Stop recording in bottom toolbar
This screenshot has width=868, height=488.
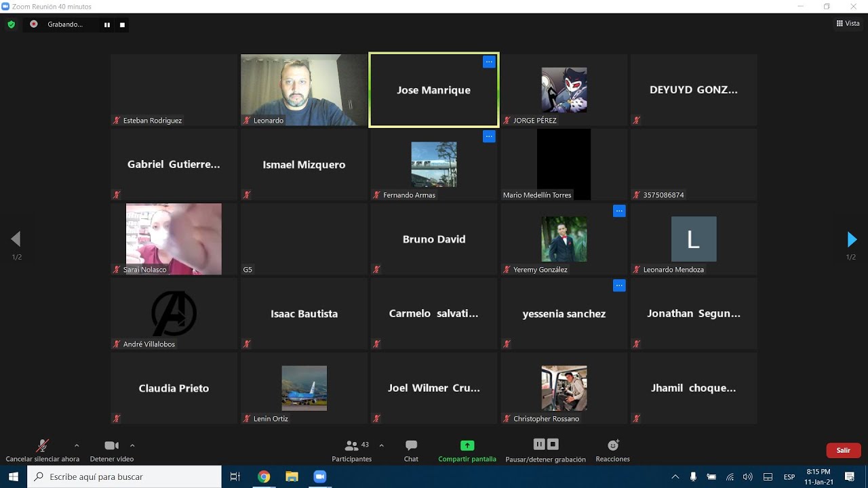553,445
